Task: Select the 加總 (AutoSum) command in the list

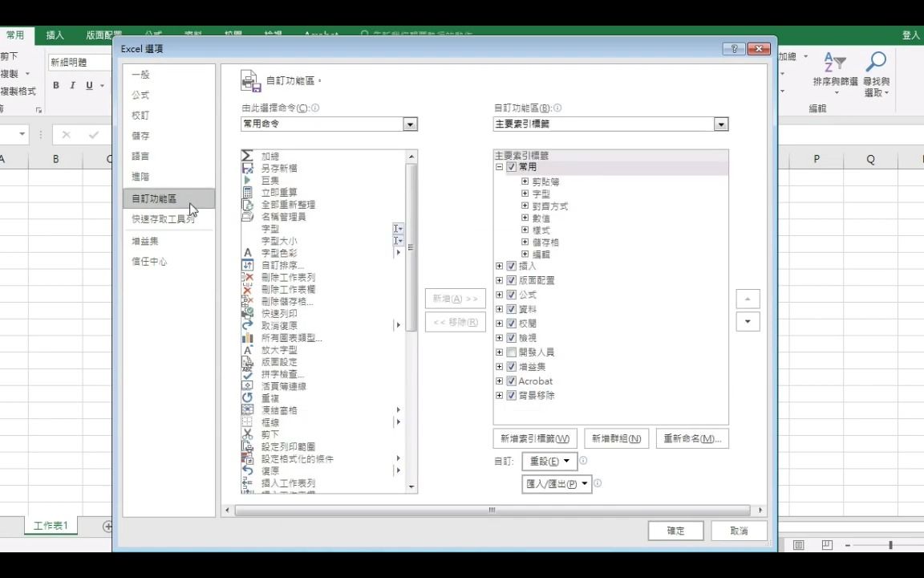Action: click(270, 155)
